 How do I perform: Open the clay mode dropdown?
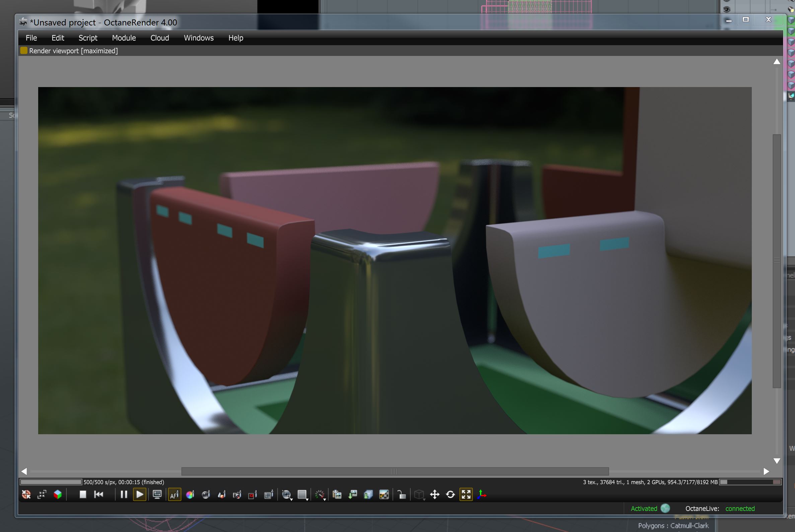coord(287,495)
